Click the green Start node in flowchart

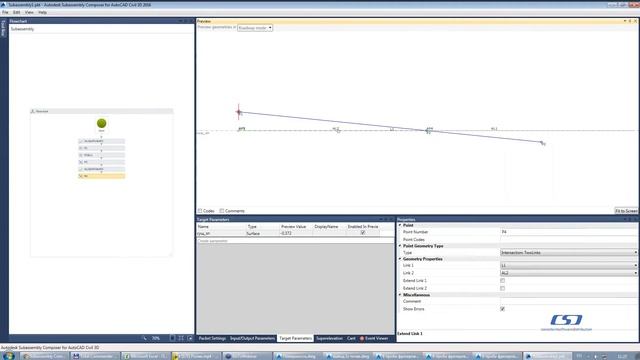[x=102, y=123]
